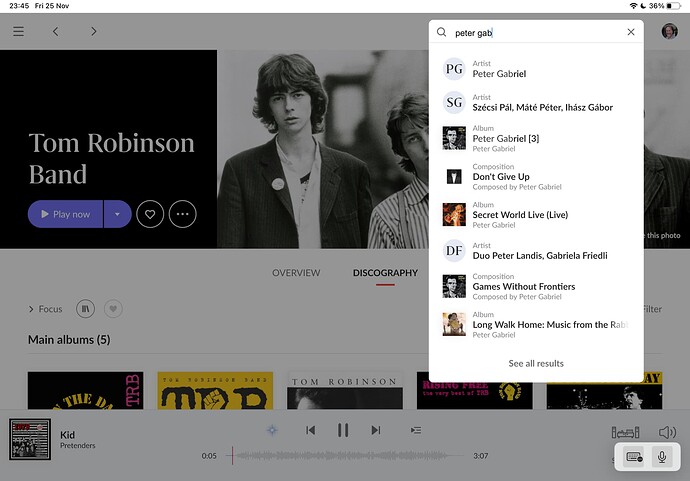Image resolution: width=690 pixels, height=481 pixels.
Task: Click the Long Walk Home cover art
Action: [454, 325]
